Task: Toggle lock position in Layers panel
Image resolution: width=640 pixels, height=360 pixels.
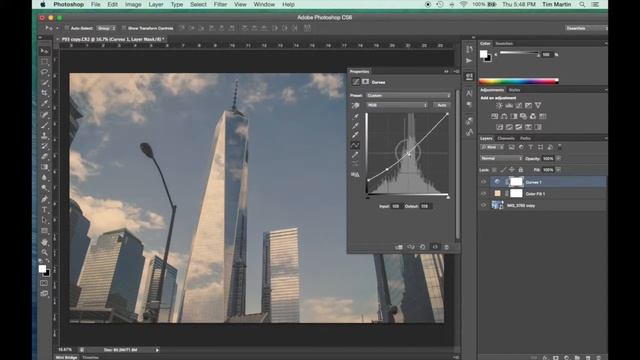Action: [x=512, y=170]
